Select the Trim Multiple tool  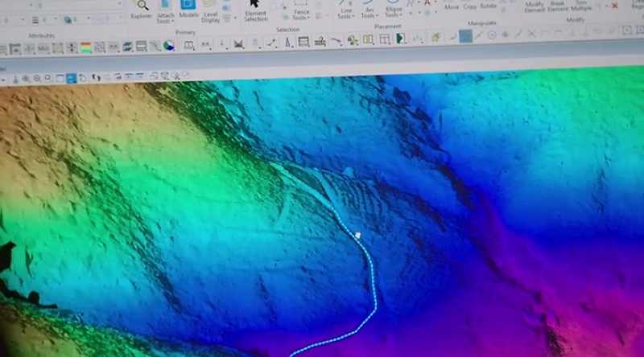tap(581, 6)
